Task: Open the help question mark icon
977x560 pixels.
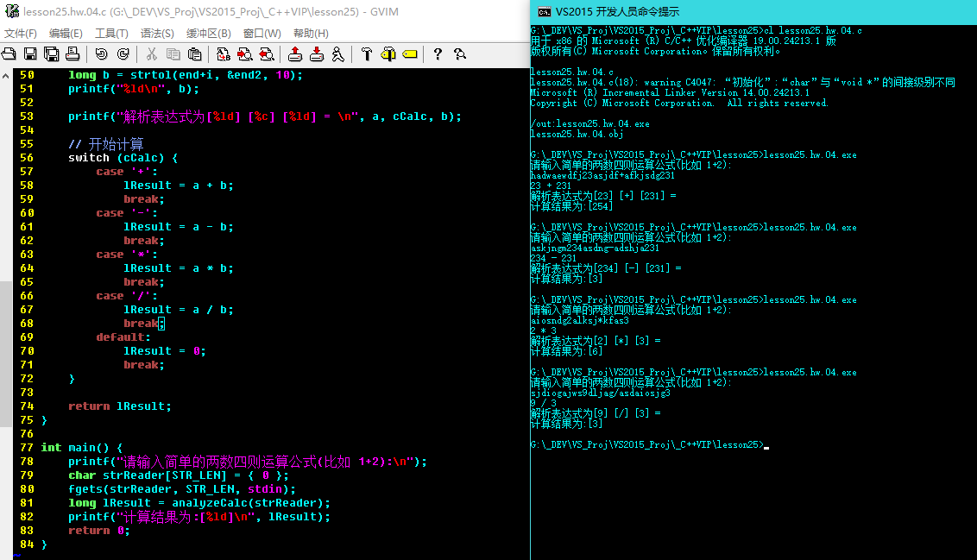Action: (x=438, y=54)
